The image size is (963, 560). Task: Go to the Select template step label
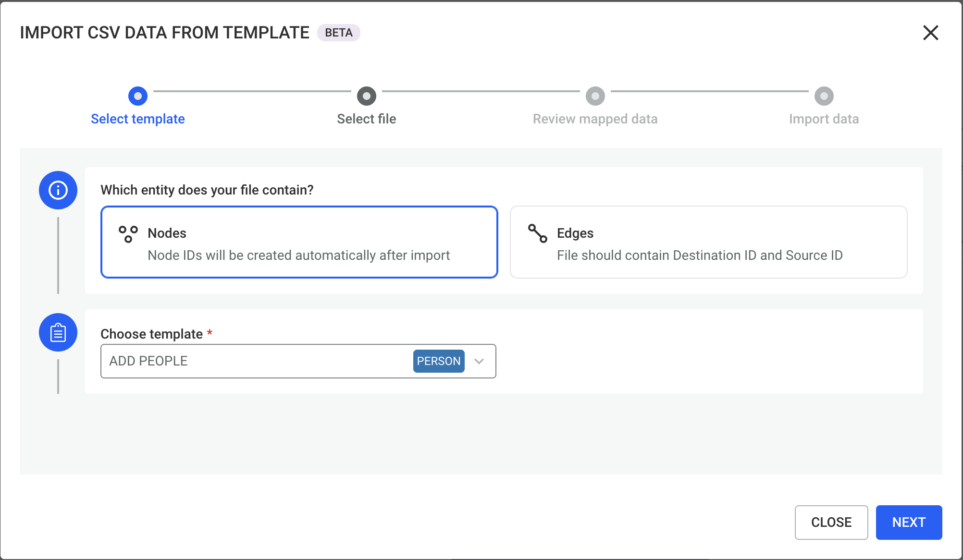tap(138, 119)
